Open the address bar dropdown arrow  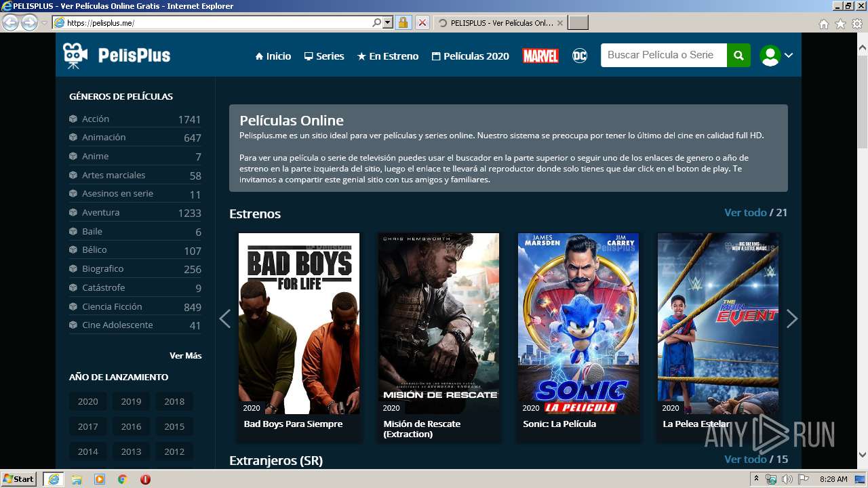point(388,22)
